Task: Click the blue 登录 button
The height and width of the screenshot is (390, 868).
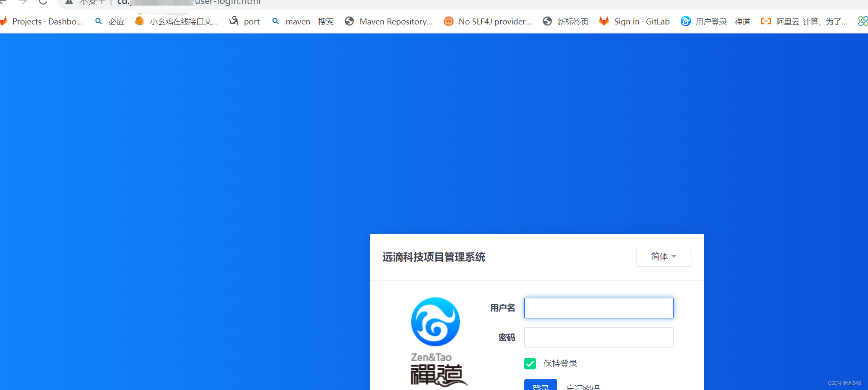Action: [541, 385]
